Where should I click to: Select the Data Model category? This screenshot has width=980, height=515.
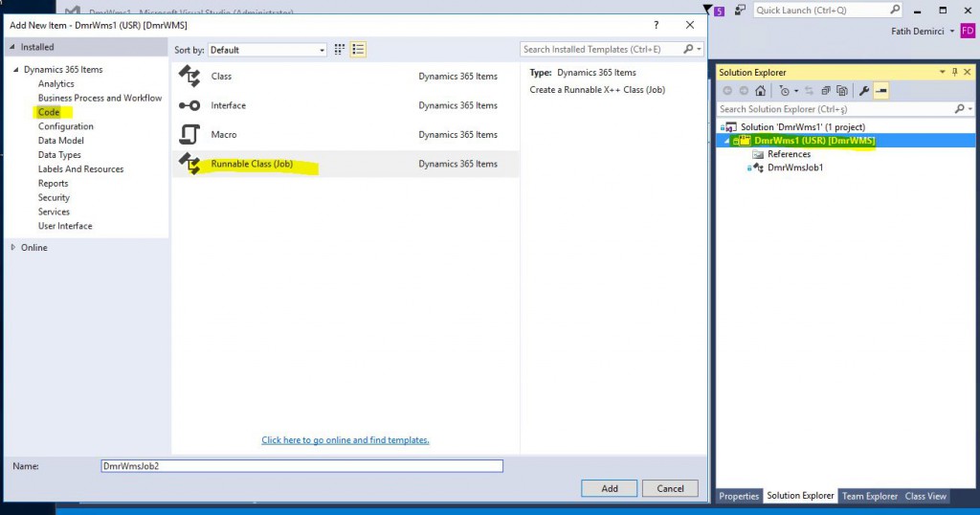[x=60, y=141]
